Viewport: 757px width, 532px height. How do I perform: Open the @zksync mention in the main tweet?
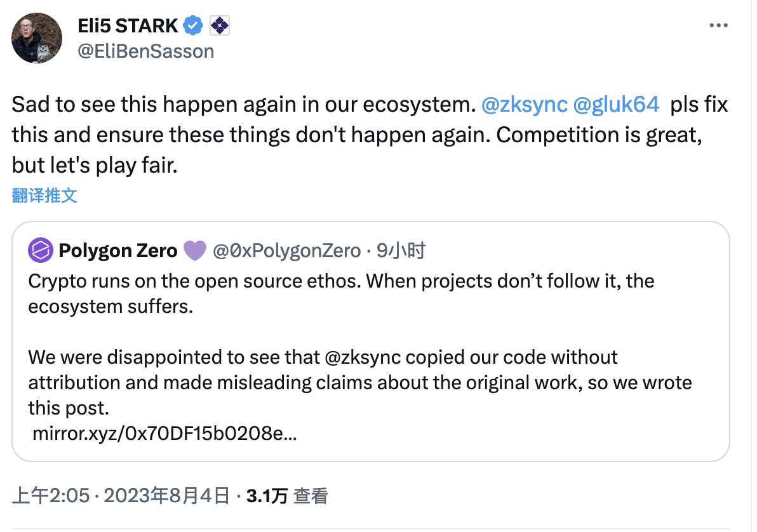click(524, 105)
